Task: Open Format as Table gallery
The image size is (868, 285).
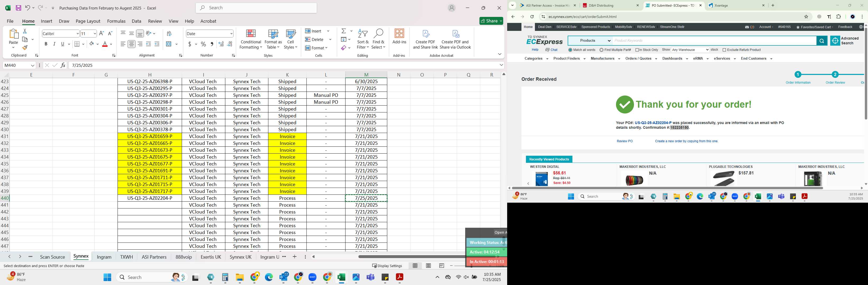Action: [x=273, y=39]
